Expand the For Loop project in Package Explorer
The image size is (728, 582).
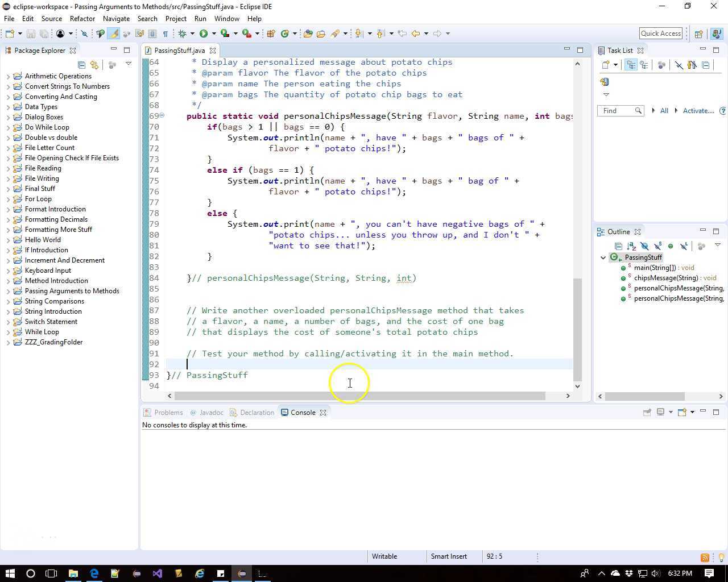(x=8, y=199)
